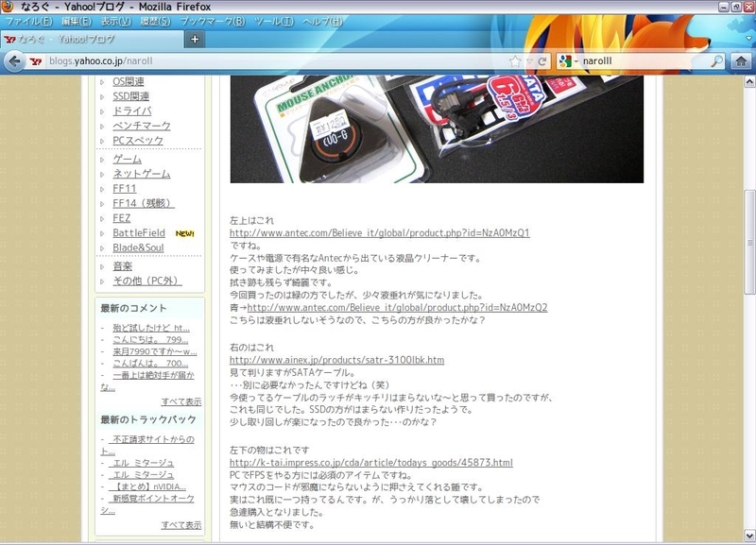Open the ドライバ category

tap(132, 111)
